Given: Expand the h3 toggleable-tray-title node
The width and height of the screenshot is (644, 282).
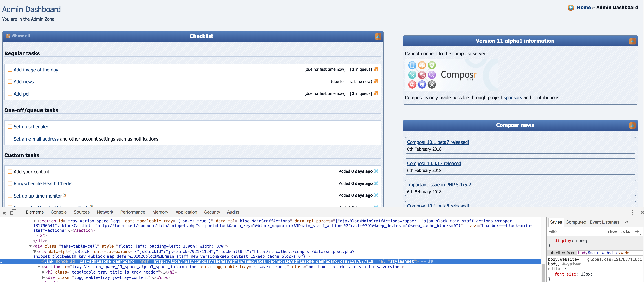Looking at the screenshot, I should coord(43,272).
